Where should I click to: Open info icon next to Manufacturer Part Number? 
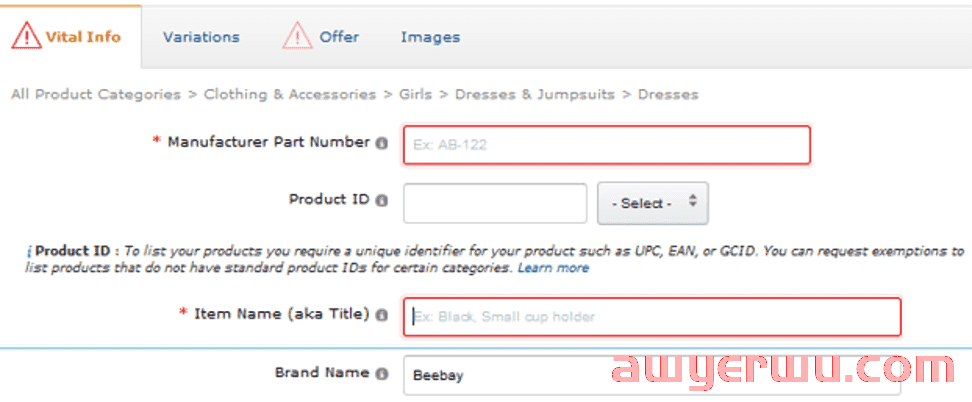(x=382, y=143)
